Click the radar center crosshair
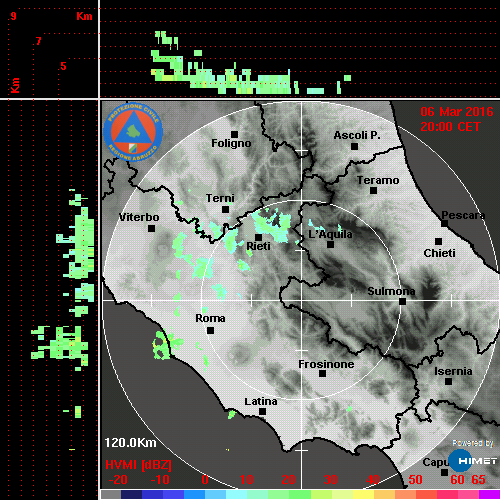This screenshot has width=500, height=500. coord(301,300)
